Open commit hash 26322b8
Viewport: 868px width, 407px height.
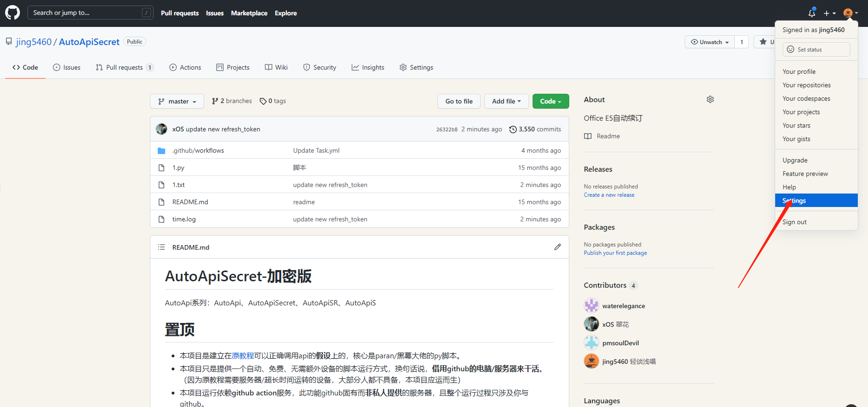click(x=447, y=129)
